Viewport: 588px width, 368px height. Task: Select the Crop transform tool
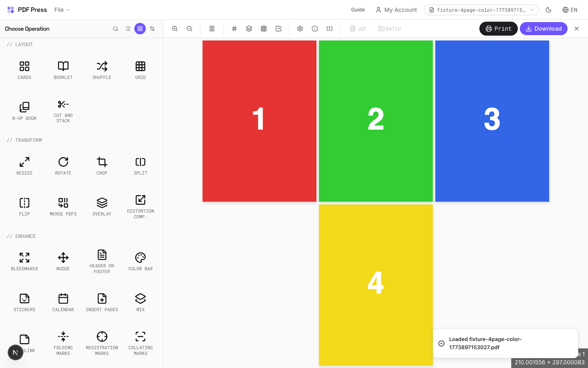tap(102, 165)
